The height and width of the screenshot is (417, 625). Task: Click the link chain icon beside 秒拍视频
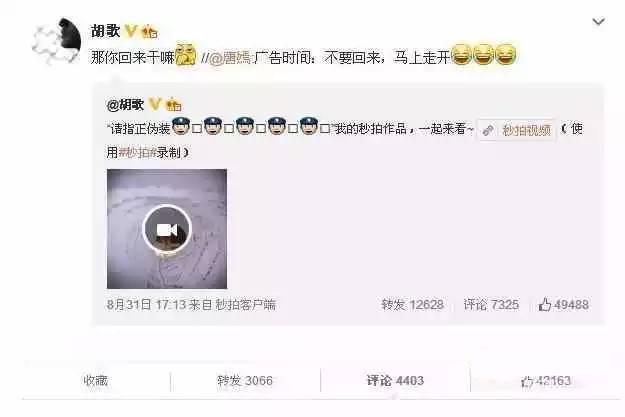point(488,130)
